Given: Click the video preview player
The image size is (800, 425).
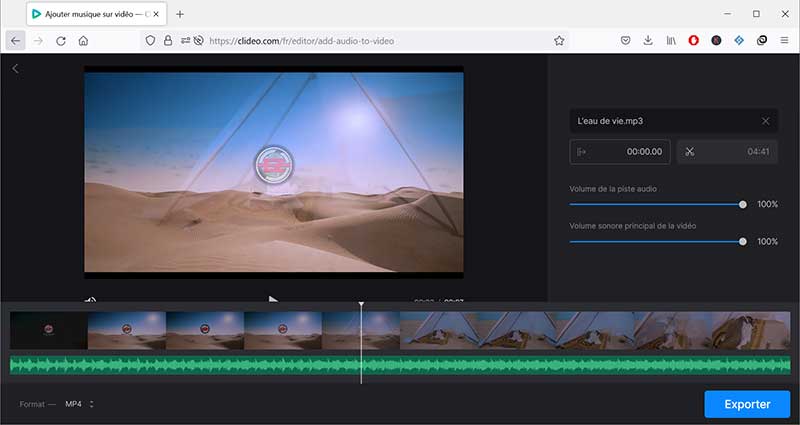Looking at the screenshot, I should (274, 172).
